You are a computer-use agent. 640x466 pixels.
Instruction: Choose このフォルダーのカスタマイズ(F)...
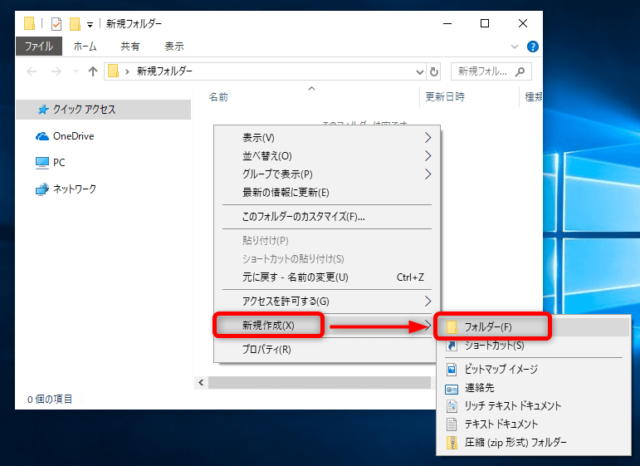pyautogui.click(x=327, y=217)
